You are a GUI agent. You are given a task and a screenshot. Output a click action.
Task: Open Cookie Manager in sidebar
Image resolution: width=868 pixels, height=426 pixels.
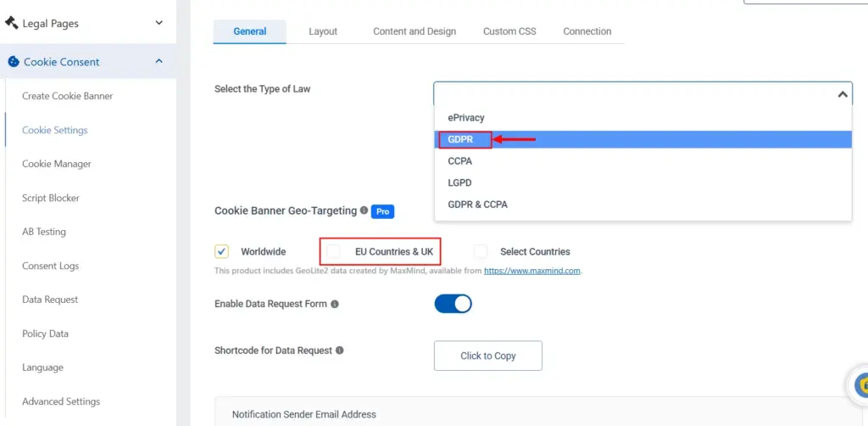[x=57, y=164]
